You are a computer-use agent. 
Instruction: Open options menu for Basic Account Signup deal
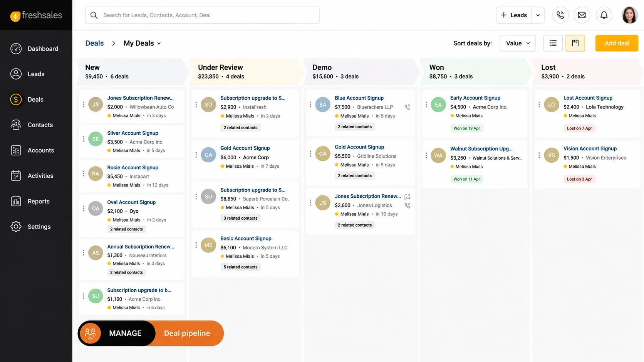[x=196, y=245]
